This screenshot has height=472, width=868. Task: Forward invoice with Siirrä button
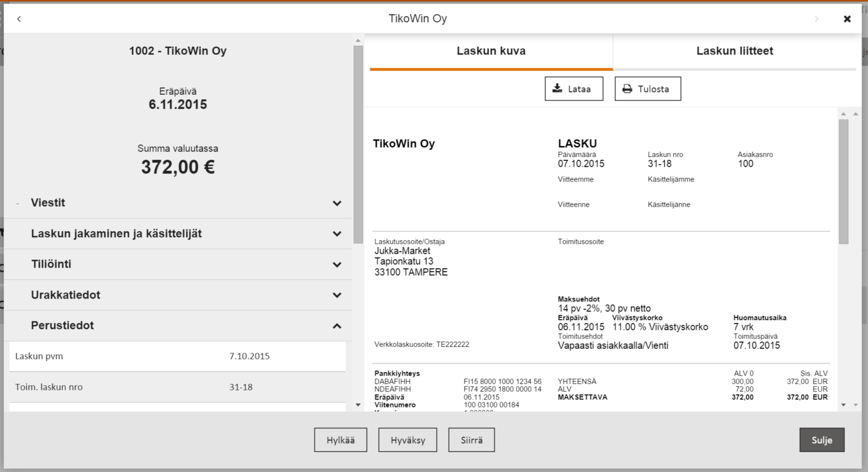(x=472, y=440)
